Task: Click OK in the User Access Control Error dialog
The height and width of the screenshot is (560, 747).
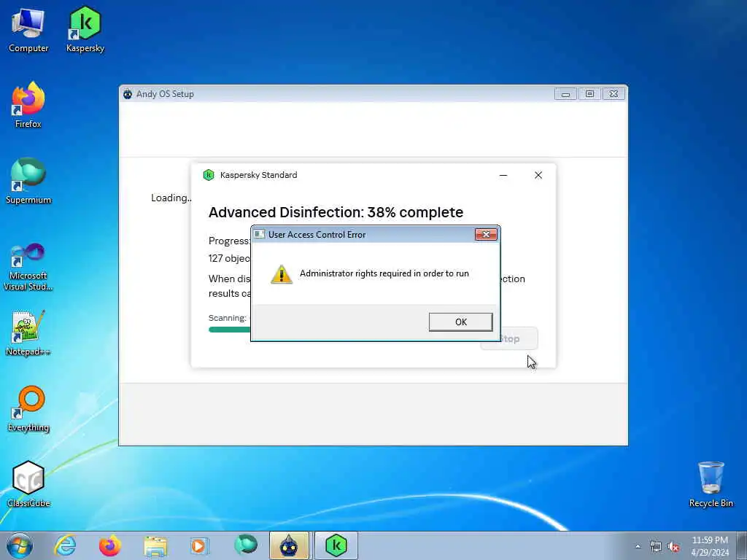Action: point(461,322)
